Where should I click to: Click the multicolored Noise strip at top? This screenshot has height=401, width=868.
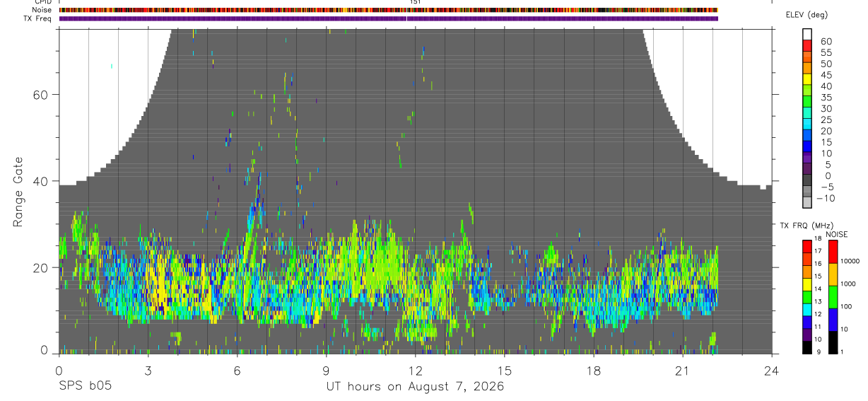click(x=388, y=11)
